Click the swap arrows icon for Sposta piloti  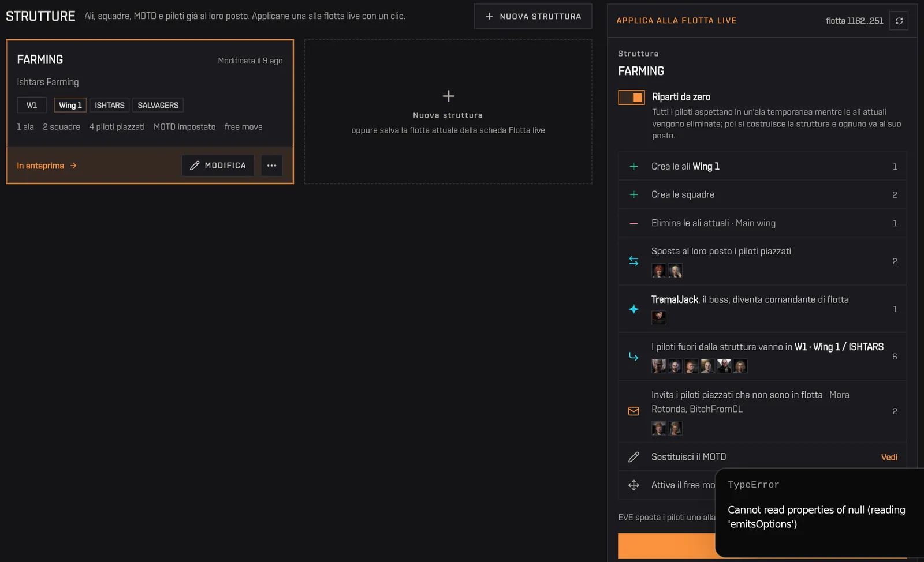click(634, 261)
